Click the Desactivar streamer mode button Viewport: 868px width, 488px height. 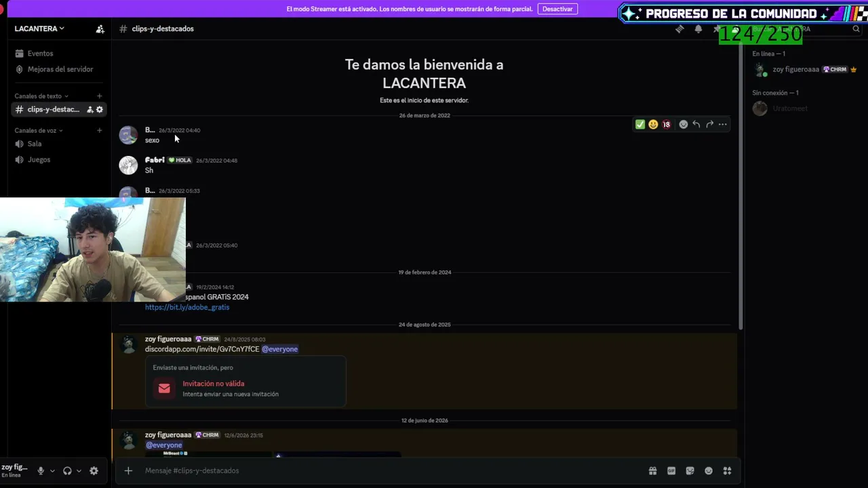[557, 9]
